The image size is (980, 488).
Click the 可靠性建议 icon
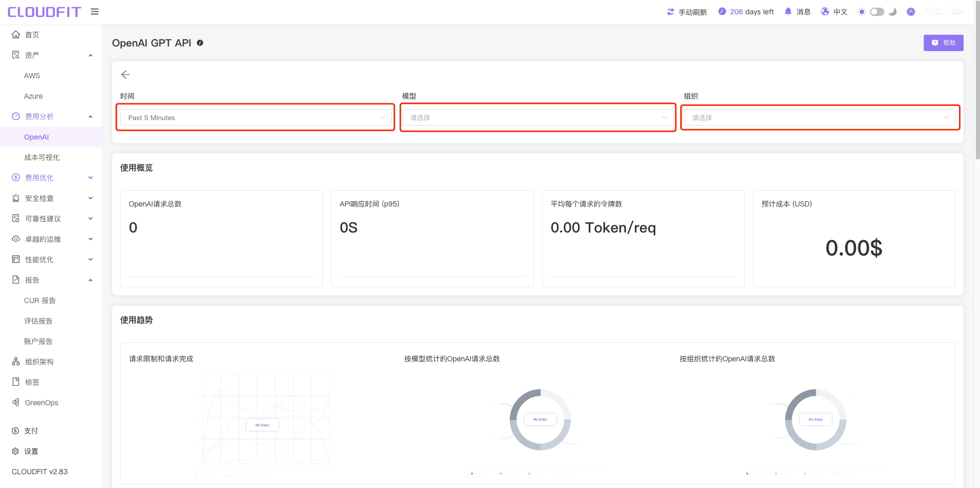[16, 218]
